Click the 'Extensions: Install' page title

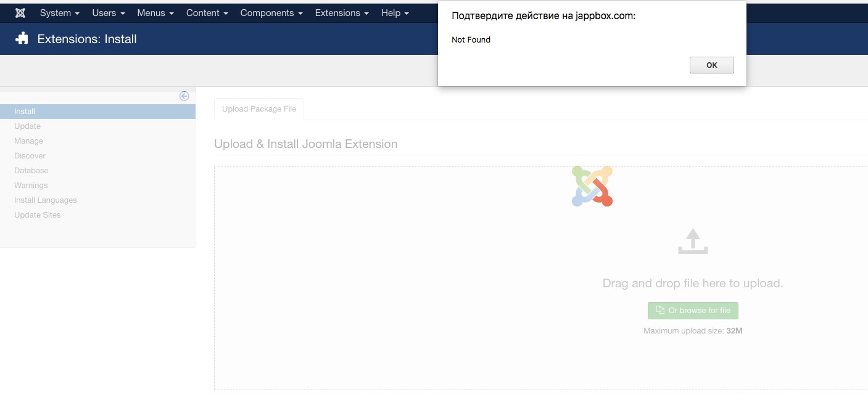pos(87,39)
